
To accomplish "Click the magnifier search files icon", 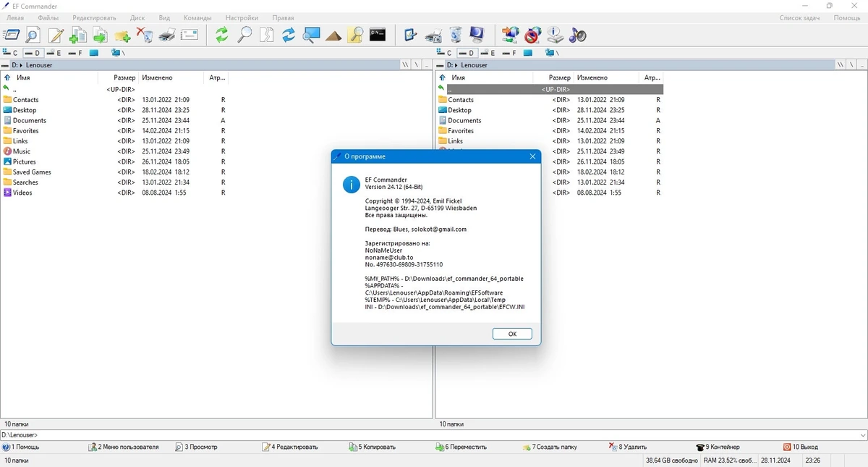I will coord(245,35).
